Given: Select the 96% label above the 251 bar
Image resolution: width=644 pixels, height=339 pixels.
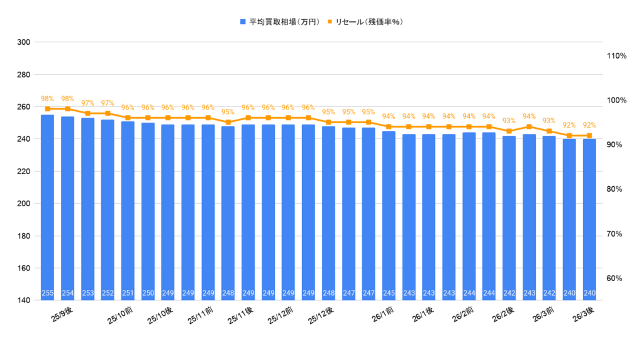Looking at the screenshot, I should tap(128, 108).
